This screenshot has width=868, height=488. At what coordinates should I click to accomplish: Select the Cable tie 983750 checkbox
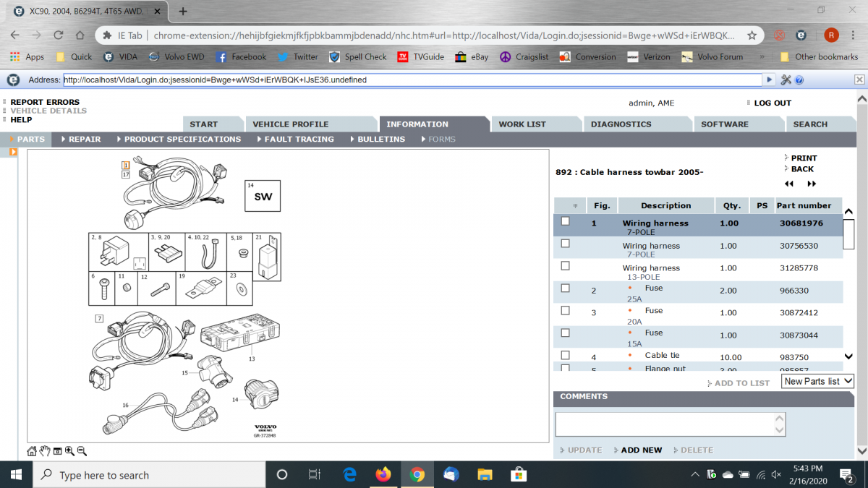565,355
